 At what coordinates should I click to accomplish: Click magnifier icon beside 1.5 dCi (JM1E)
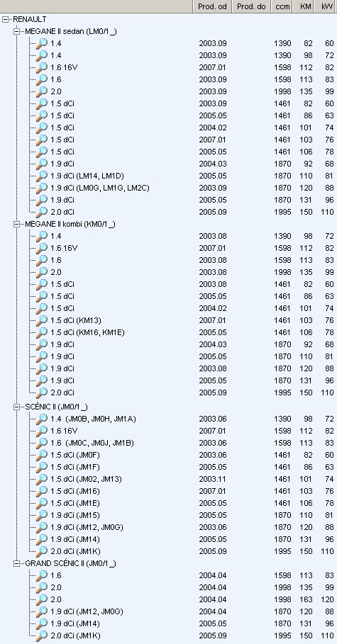pos(42,503)
